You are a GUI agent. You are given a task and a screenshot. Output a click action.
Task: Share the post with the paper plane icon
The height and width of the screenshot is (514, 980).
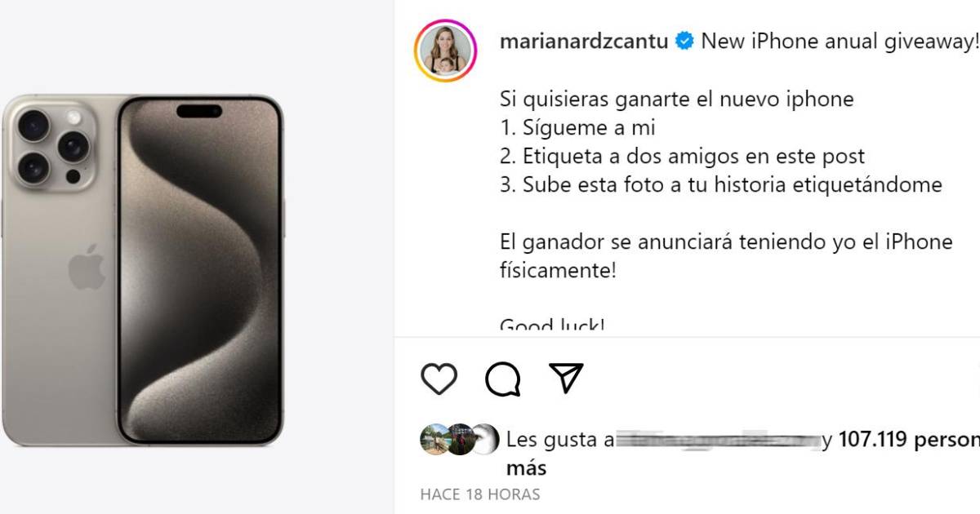(566, 379)
